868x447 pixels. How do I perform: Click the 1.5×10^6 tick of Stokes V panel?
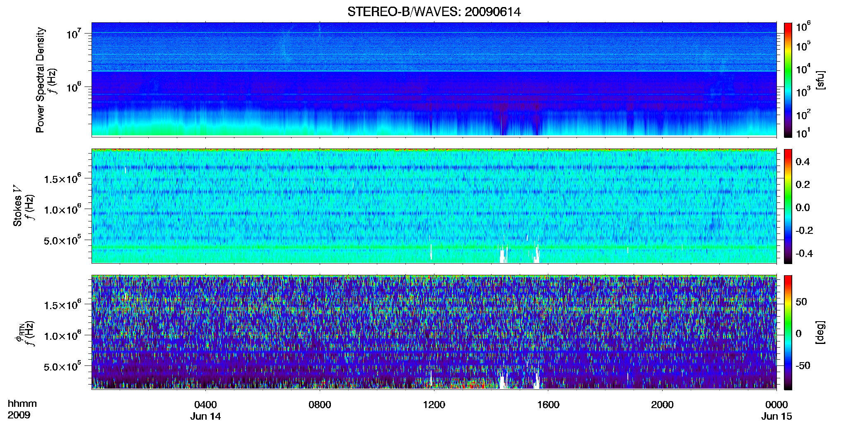63,178
